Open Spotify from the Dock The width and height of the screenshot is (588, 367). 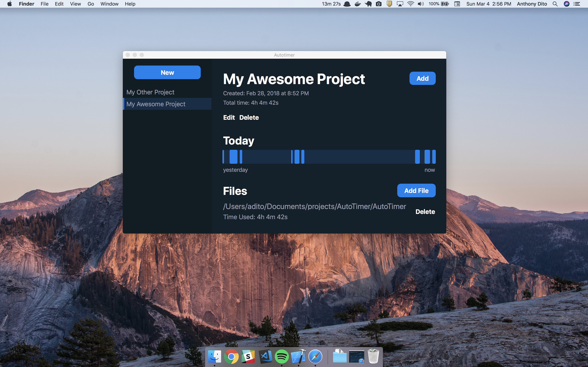click(282, 356)
